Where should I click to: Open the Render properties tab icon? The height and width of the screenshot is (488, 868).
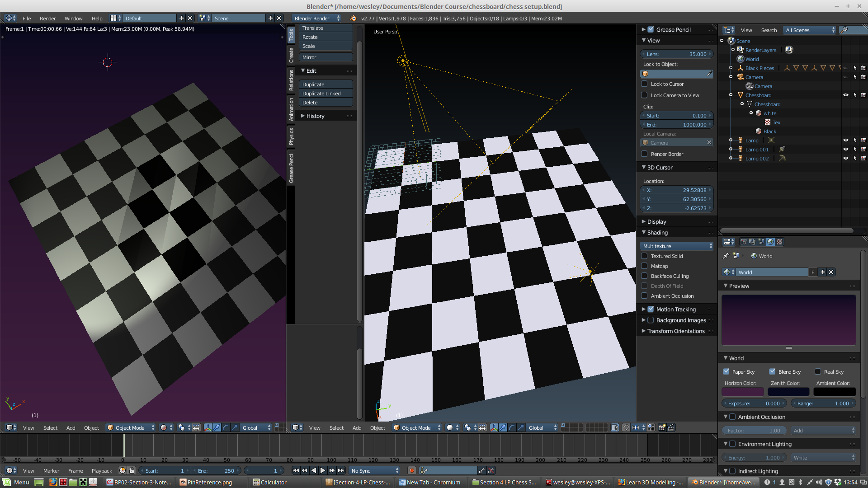743,242
